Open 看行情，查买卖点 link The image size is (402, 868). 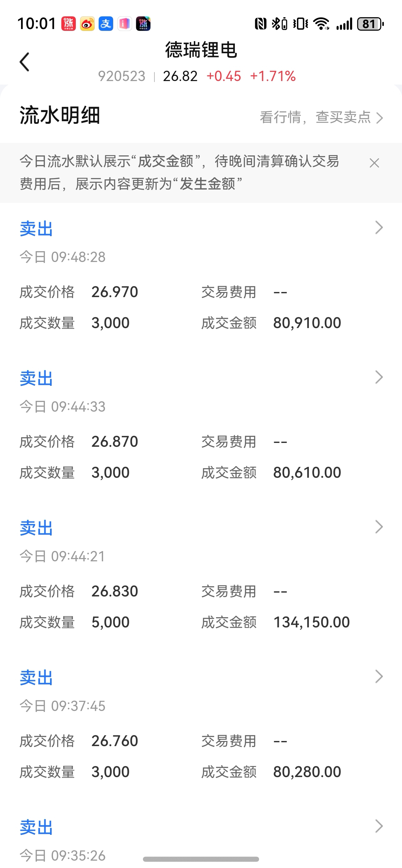(x=322, y=117)
